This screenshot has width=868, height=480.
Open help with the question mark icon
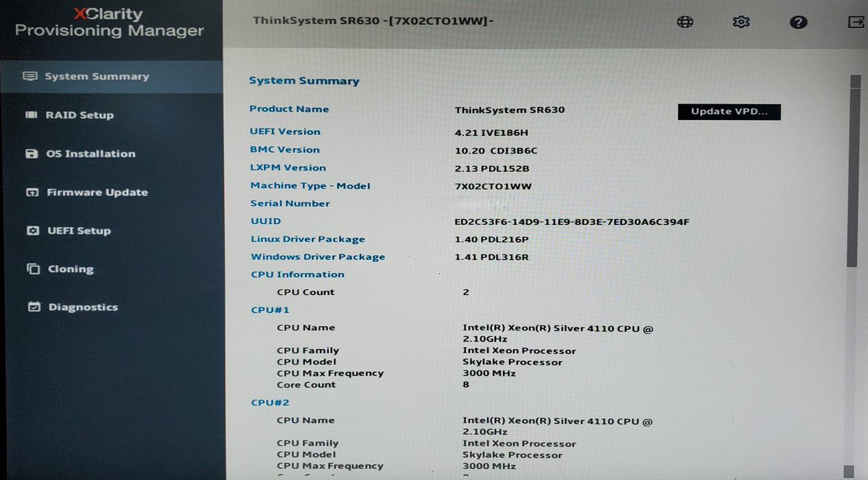(x=797, y=22)
